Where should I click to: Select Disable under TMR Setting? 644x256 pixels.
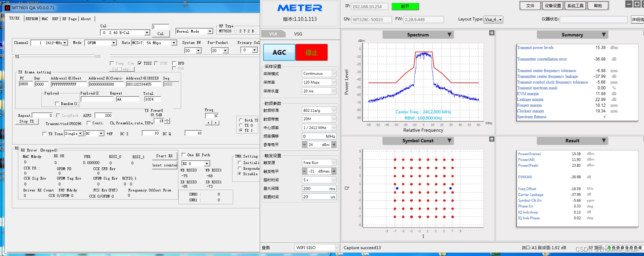click(x=239, y=174)
